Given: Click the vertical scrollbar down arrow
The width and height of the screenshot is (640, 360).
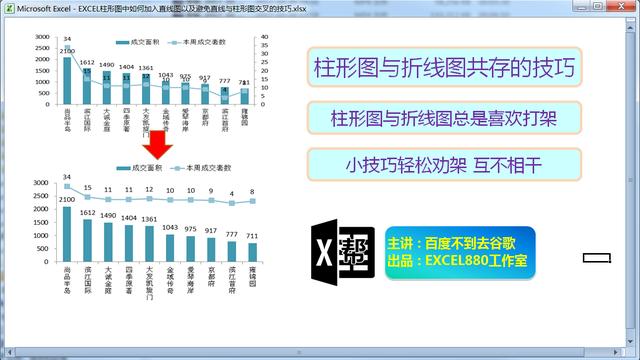Looking at the screenshot, I should pyautogui.click(x=631, y=341).
